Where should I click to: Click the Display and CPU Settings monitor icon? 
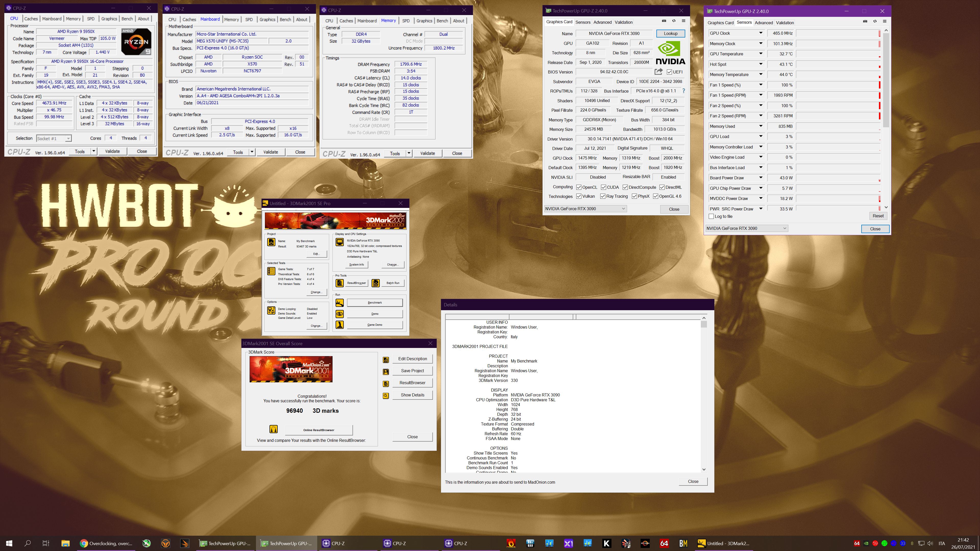[339, 242]
